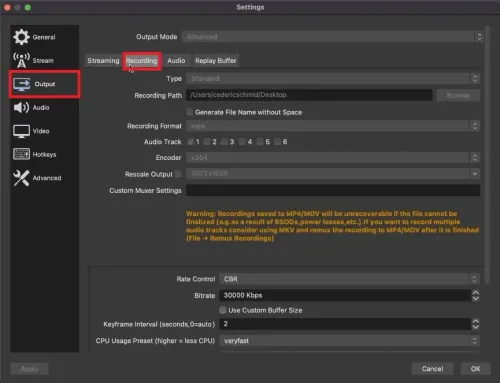
Task: Switch to the Streaming tab
Action: (x=103, y=61)
